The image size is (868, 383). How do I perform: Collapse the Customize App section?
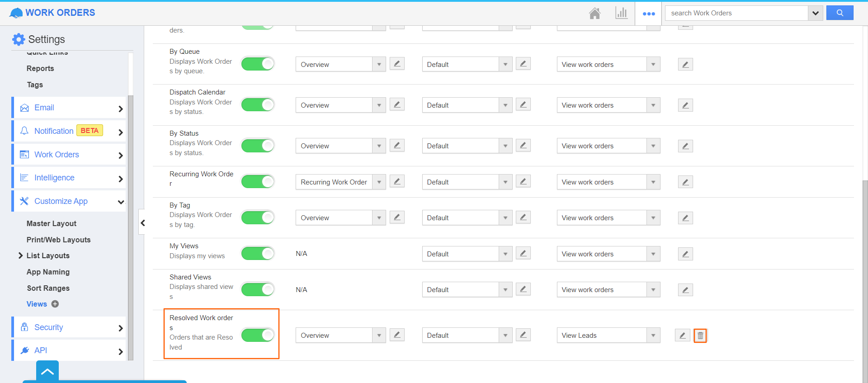coord(69,201)
